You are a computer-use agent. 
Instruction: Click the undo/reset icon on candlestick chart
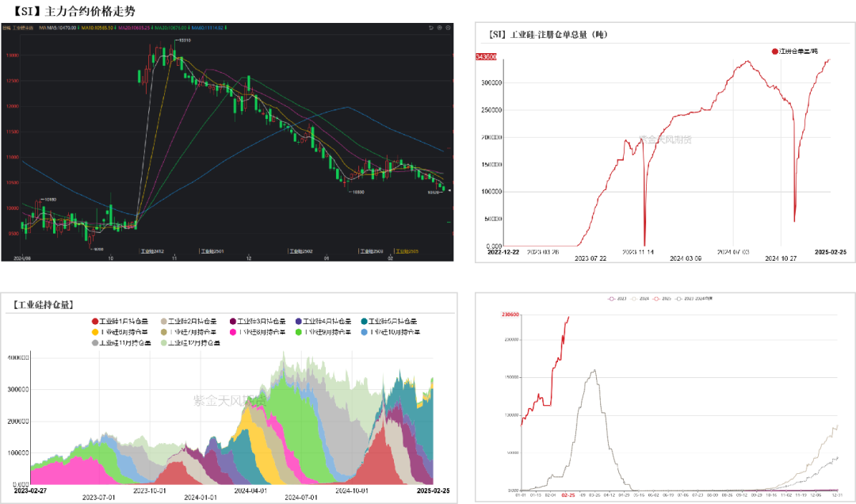(430, 28)
